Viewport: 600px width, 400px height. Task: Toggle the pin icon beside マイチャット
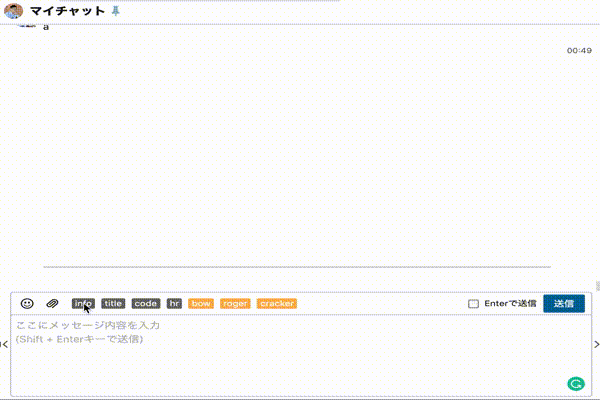click(x=116, y=11)
